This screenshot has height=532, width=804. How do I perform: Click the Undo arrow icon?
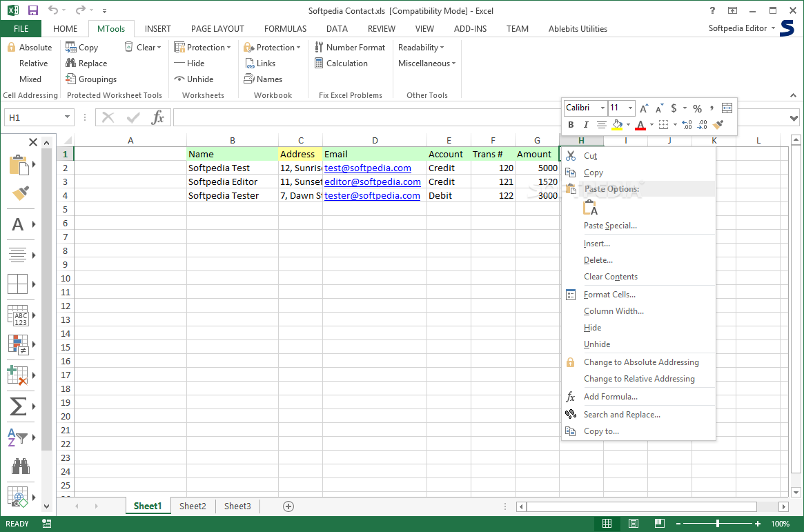(x=53, y=10)
